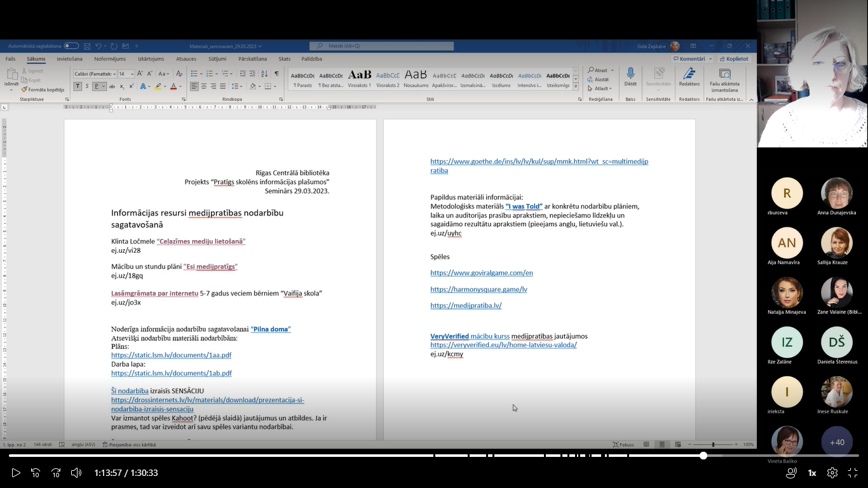Click the numbered list icon
This screenshot has width=868, height=488.
point(209,74)
